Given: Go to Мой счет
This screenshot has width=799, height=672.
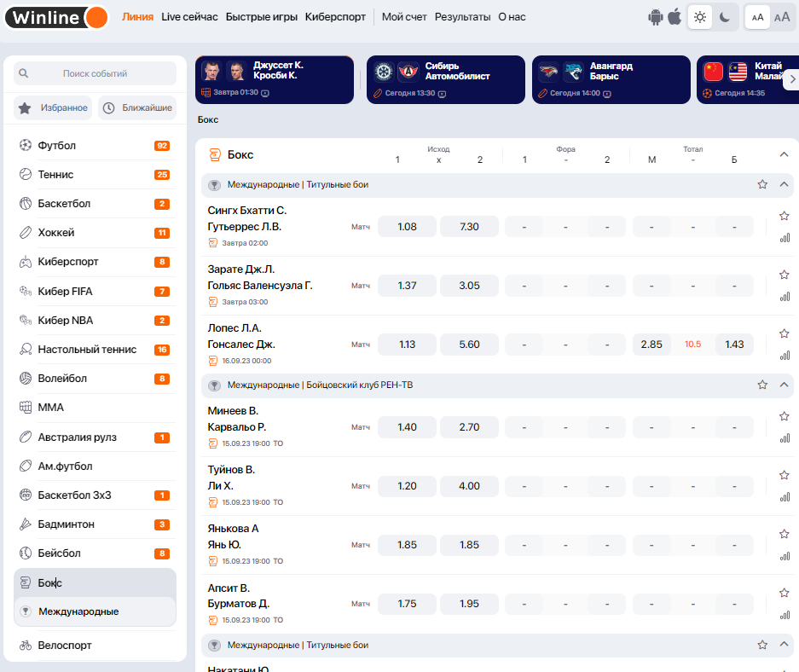Looking at the screenshot, I should (x=404, y=17).
